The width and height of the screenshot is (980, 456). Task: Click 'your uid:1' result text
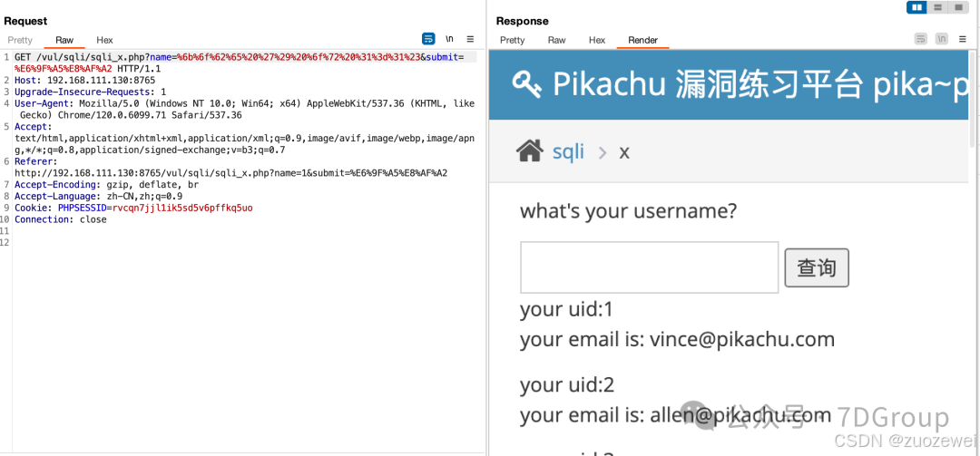tap(567, 310)
